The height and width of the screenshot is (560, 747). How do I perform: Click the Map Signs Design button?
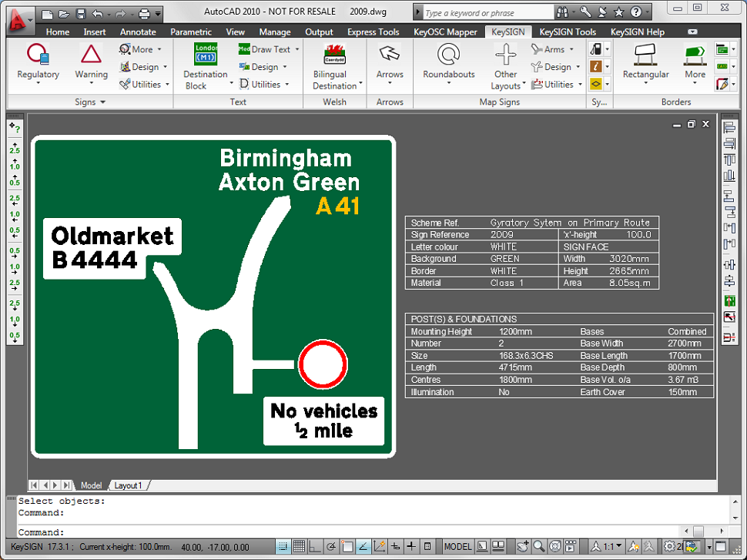coord(555,67)
